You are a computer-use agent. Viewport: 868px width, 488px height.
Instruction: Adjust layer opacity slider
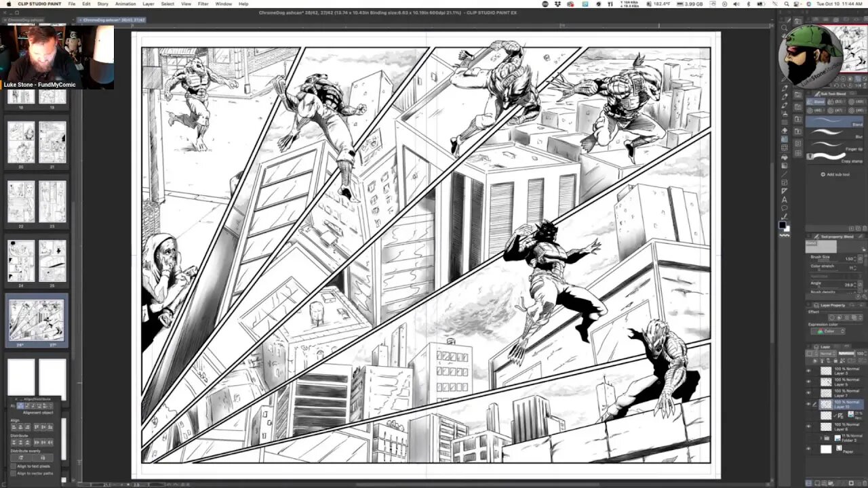[846, 353]
